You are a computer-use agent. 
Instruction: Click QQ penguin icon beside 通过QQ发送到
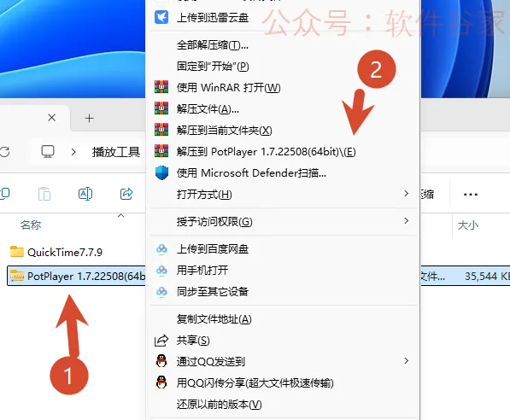(x=161, y=361)
